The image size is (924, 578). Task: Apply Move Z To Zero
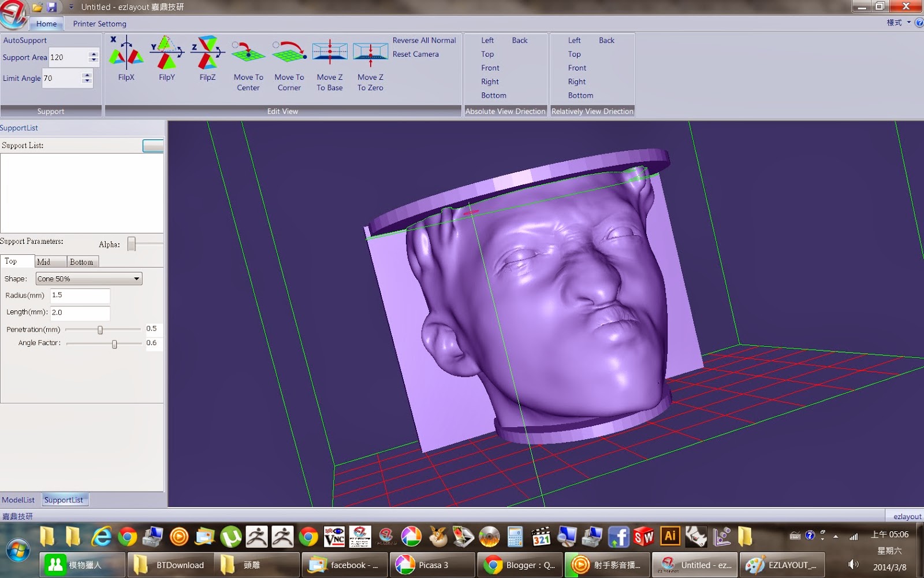click(370, 65)
